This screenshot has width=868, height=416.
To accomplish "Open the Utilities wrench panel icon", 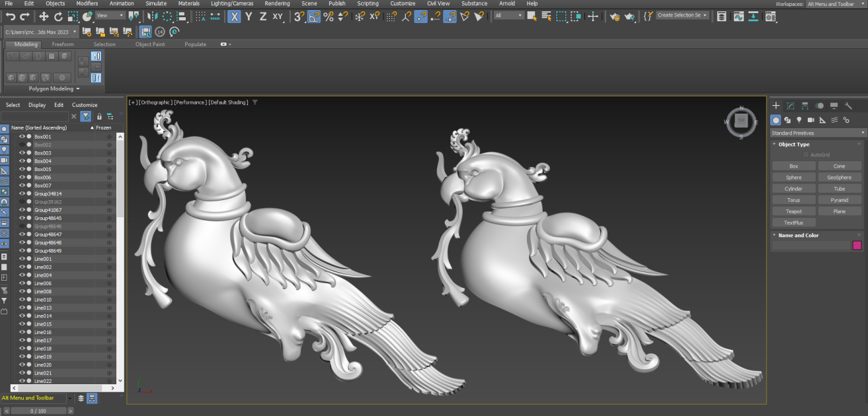I will pos(849,106).
